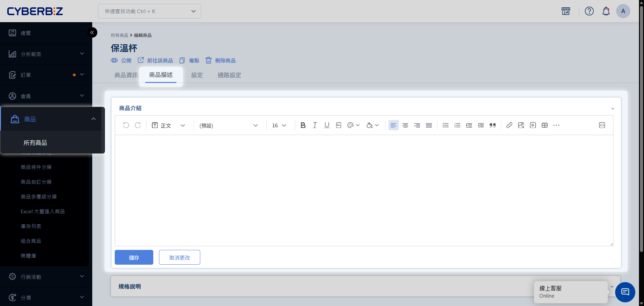Open the notification bell
The height and width of the screenshot is (306, 644).
606,11
